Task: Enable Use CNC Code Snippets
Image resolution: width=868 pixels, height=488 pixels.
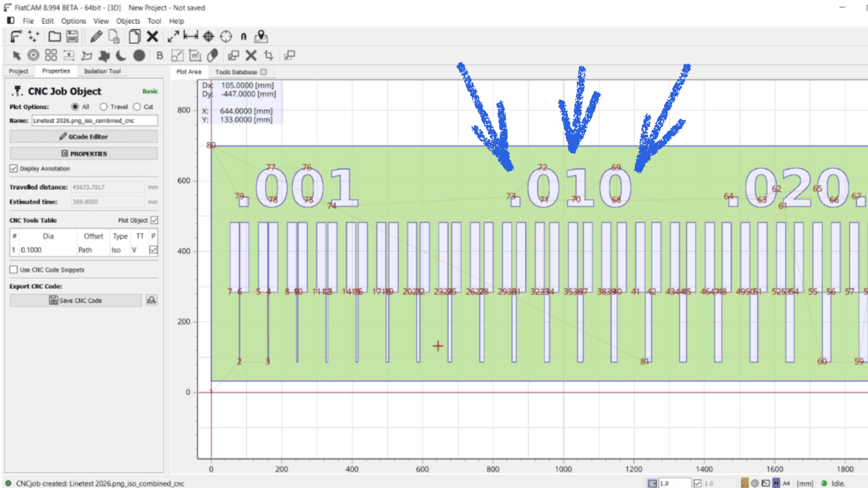Action: [14, 270]
